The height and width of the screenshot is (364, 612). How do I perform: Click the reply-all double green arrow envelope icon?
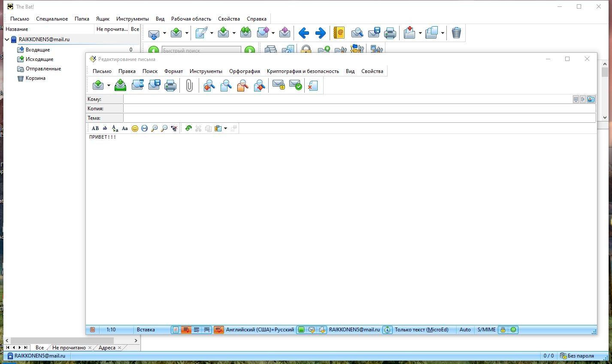[245, 33]
